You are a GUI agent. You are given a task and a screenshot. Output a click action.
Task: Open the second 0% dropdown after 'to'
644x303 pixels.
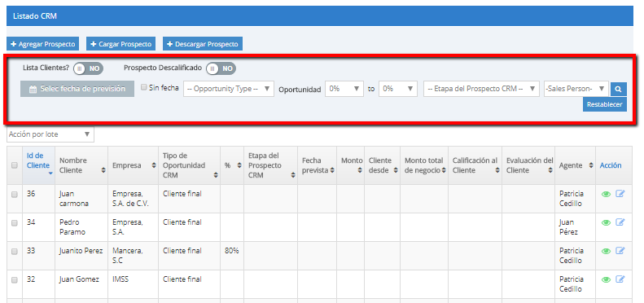point(398,89)
